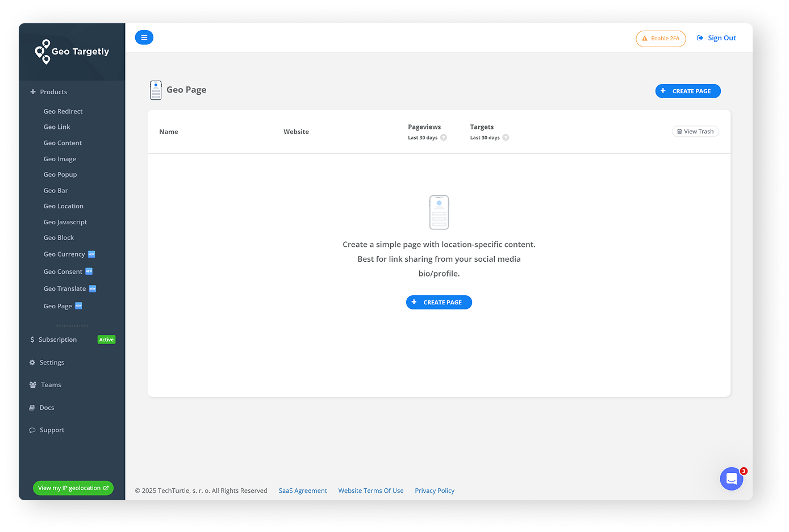This screenshot has width=789, height=532.
Task: Open Geo Block product
Action: [59, 238]
